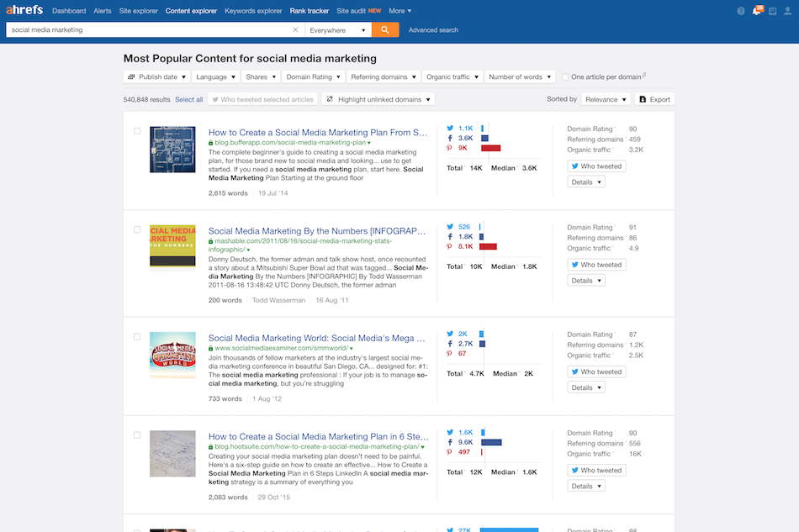Screen dimensions: 799x532
Task: Open the Publish date filter dropdown
Action: [x=156, y=77]
